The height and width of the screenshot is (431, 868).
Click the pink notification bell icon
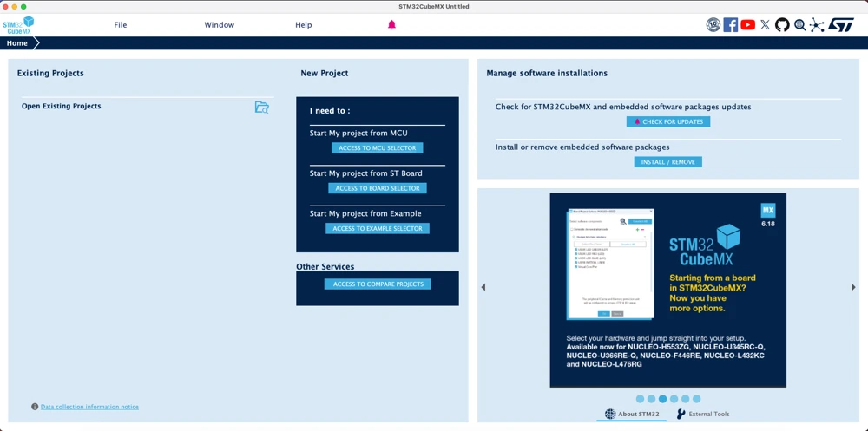(x=392, y=25)
